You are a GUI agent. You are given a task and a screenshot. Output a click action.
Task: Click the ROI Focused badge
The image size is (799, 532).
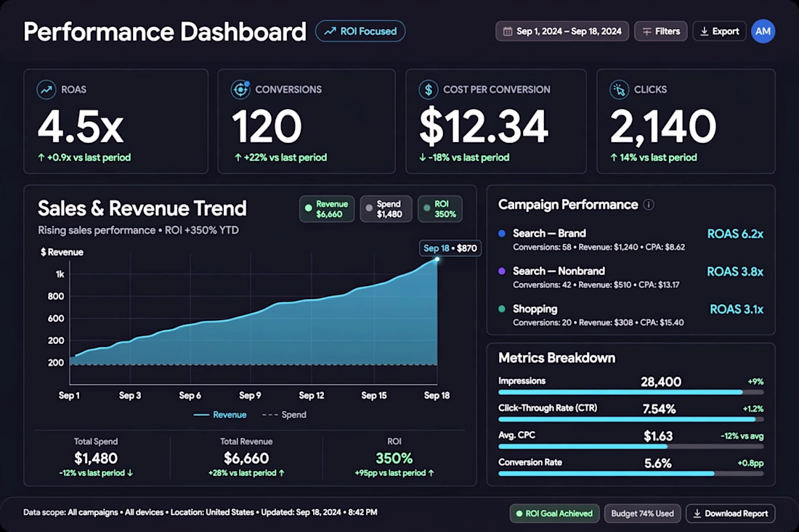[360, 31]
